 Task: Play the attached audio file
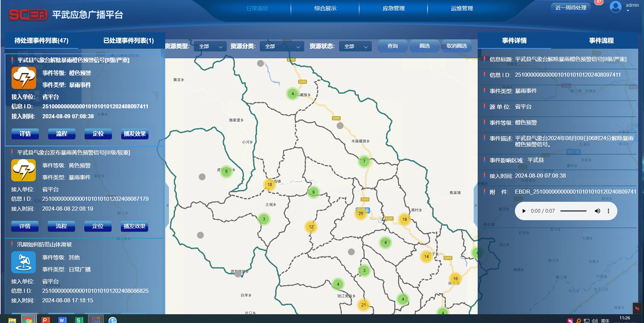tap(524, 211)
